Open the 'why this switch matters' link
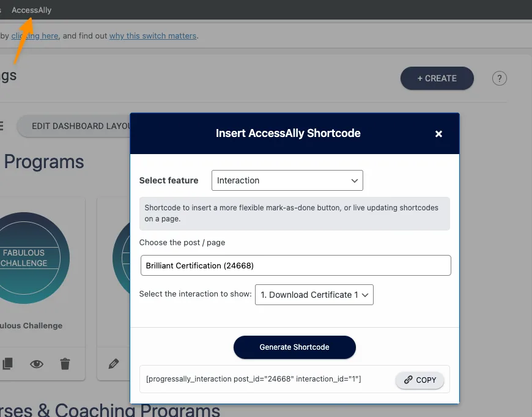This screenshot has width=532, height=417. point(153,35)
